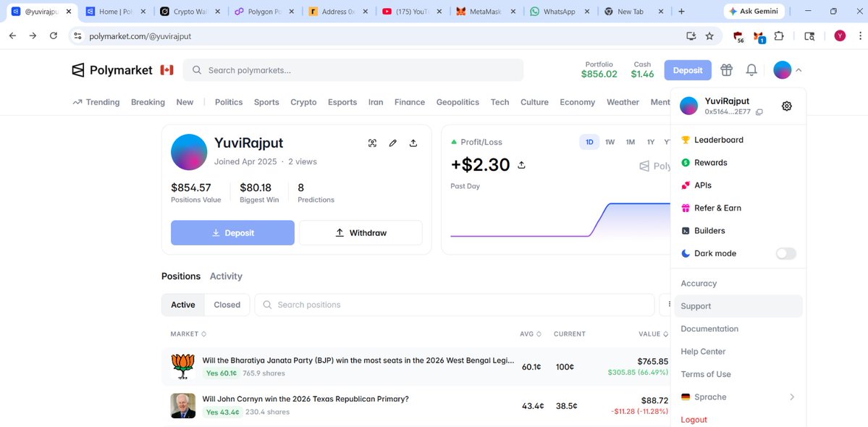
Task: Share the Profit/Loss amount
Action: coord(521,165)
